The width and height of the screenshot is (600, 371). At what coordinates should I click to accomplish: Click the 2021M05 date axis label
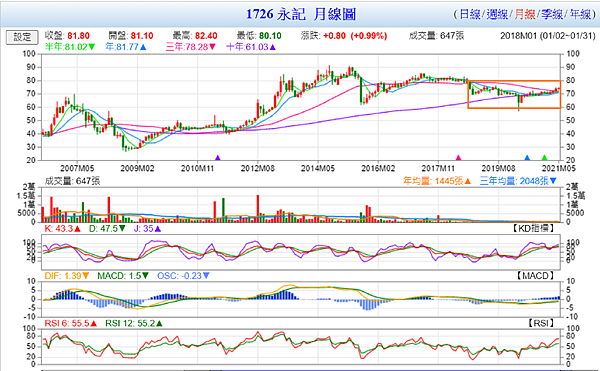point(559,168)
